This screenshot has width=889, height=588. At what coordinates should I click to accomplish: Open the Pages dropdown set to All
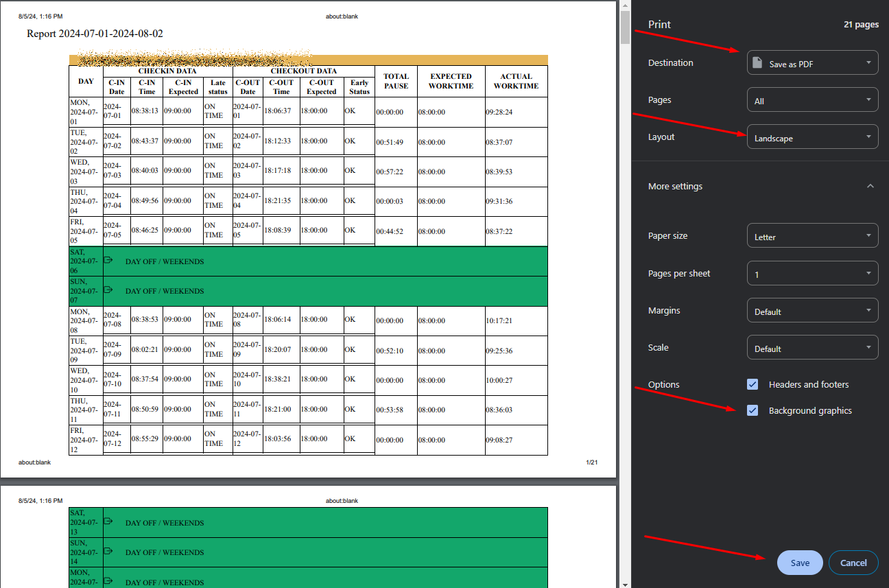coord(812,100)
